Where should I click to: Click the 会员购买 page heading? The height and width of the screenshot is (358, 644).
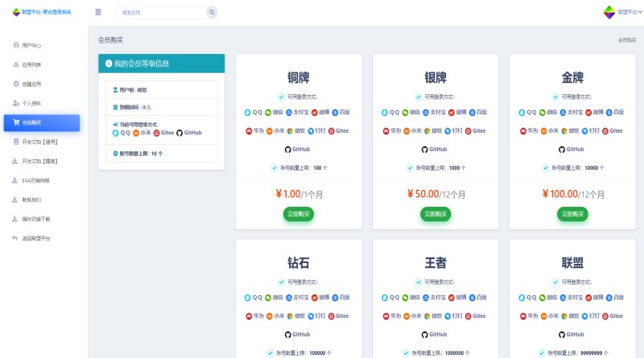pos(110,40)
